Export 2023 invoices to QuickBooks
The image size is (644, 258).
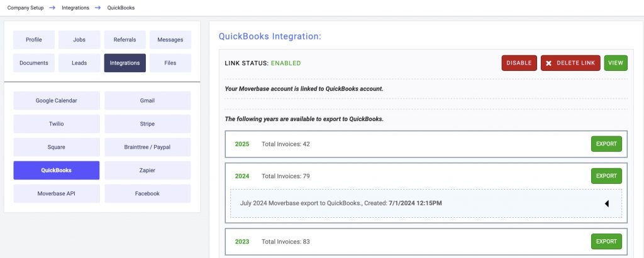(606, 241)
